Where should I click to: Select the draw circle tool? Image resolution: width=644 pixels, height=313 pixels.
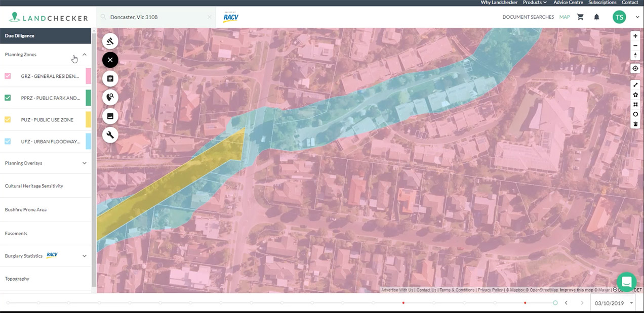pyautogui.click(x=635, y=114)
